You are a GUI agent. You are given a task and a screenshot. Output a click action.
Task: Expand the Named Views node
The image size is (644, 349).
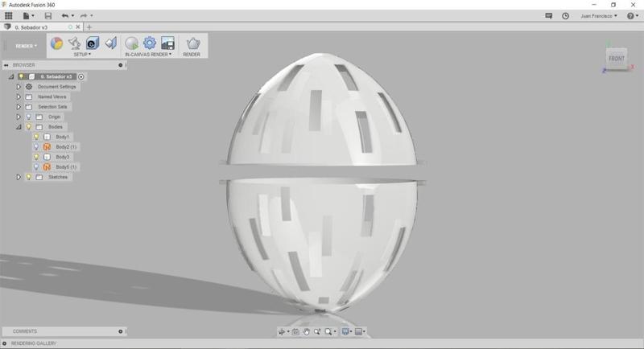(19, 96)
